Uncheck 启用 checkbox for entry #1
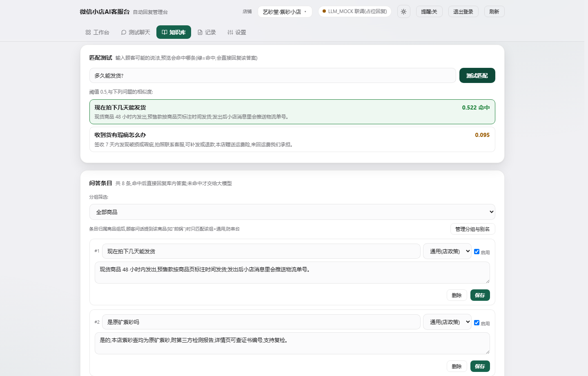This screenshot has height=376, width=588. 477,251
